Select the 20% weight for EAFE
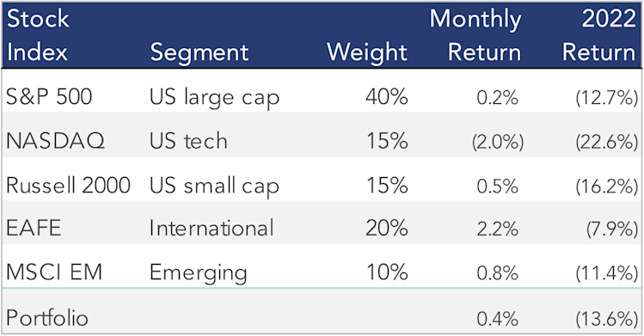 pyautogui.click(x=387, y=228)
